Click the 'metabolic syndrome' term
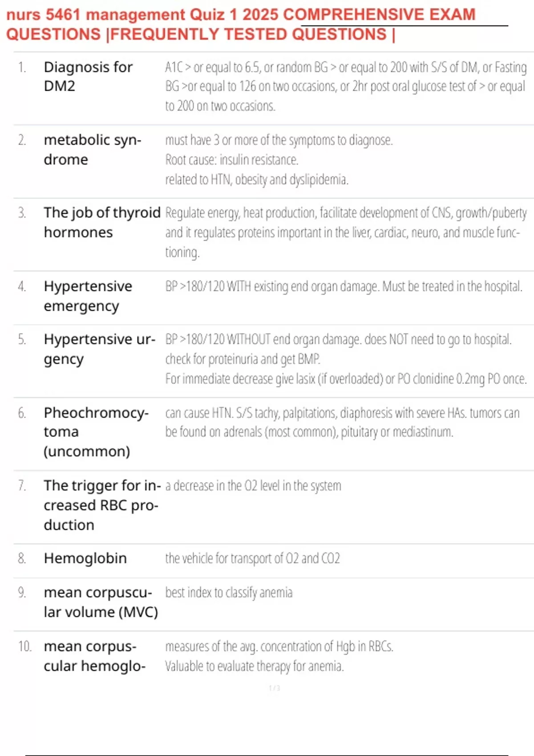 [92, 149]
